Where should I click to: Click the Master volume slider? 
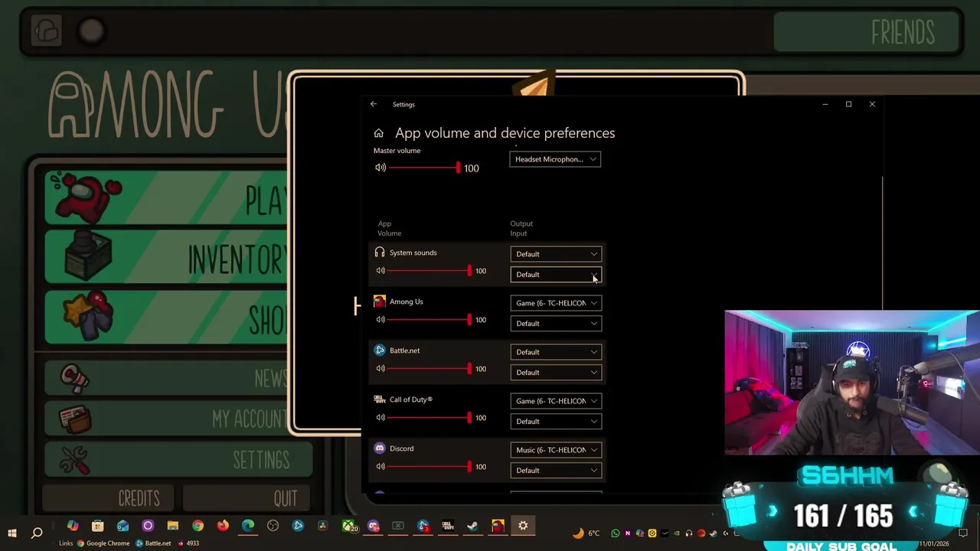pyautogui.click(x=424, y=168)
